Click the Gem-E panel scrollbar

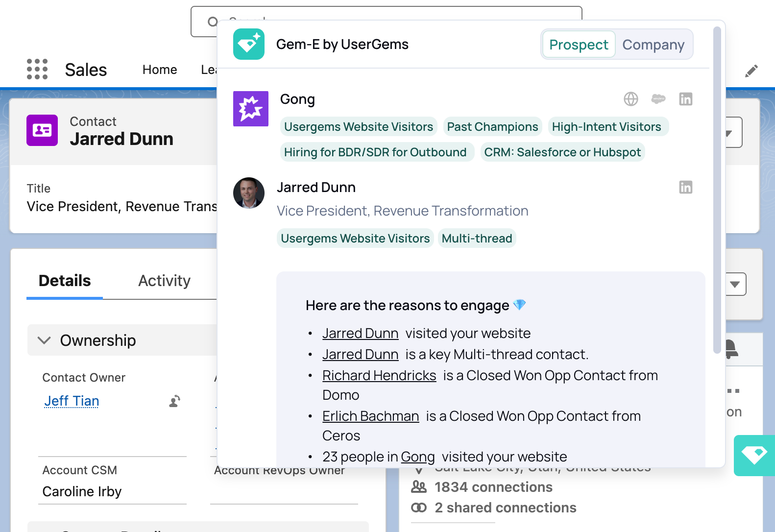click(717, 190)
